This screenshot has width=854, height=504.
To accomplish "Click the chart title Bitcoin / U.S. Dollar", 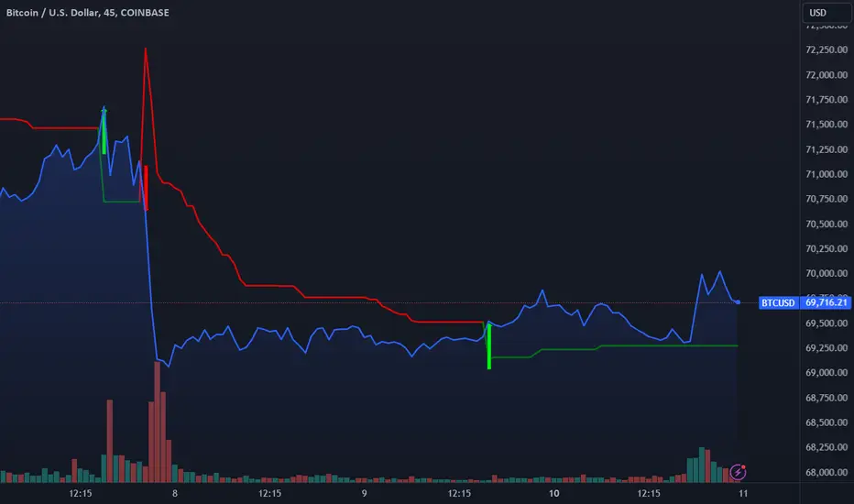I will (53, 13).
